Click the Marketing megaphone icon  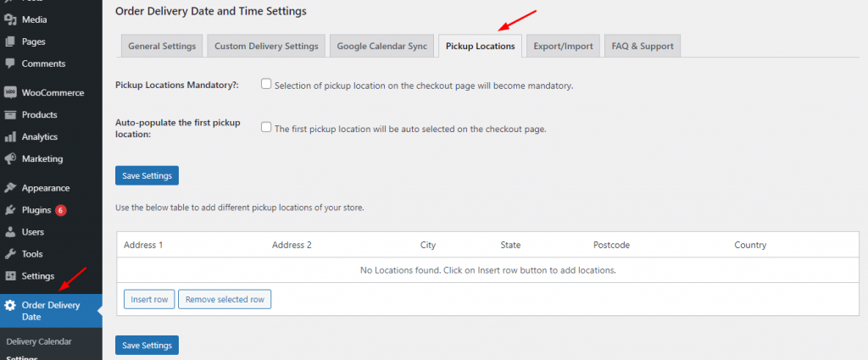(x=9, y=158)
